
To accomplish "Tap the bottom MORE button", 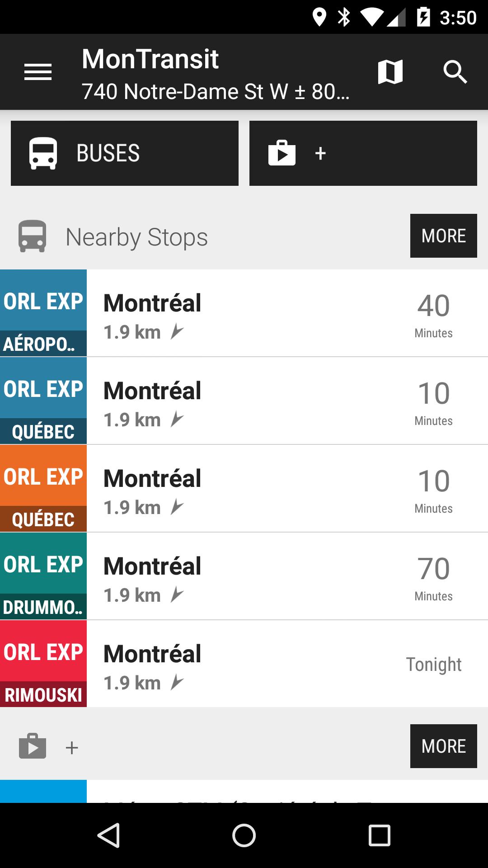I will (x=443, y=746).
